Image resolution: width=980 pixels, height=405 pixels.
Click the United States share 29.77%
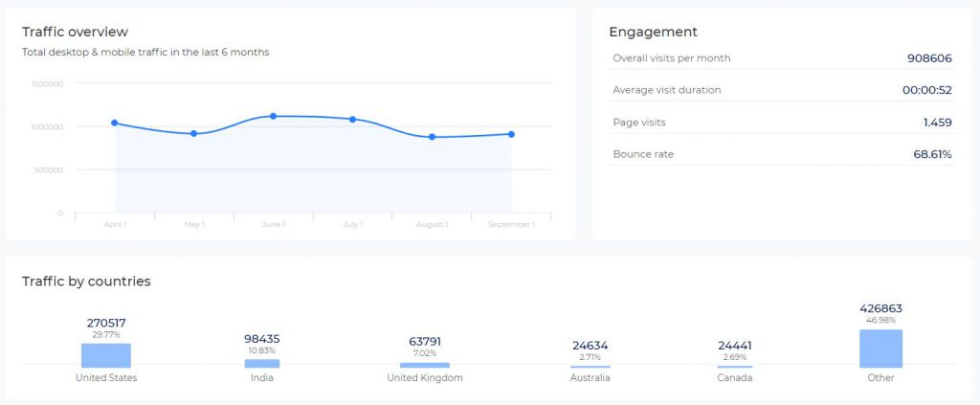coord(106,335)
